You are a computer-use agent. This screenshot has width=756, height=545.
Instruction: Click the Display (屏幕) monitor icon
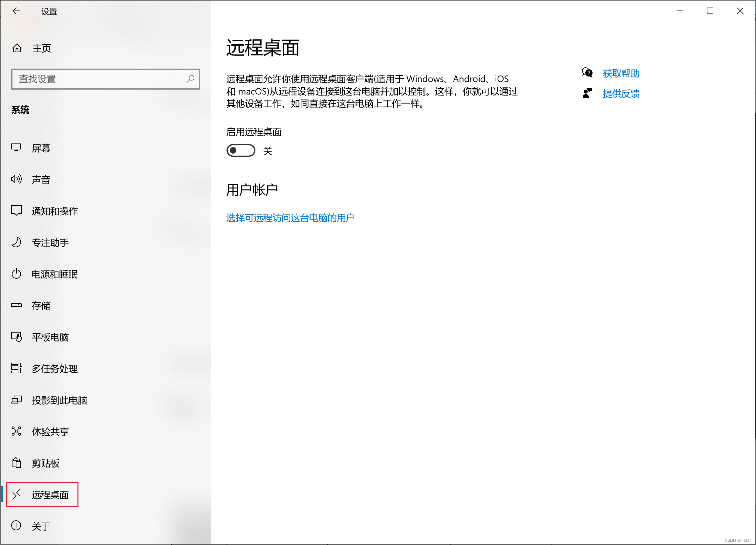(16, 148)
